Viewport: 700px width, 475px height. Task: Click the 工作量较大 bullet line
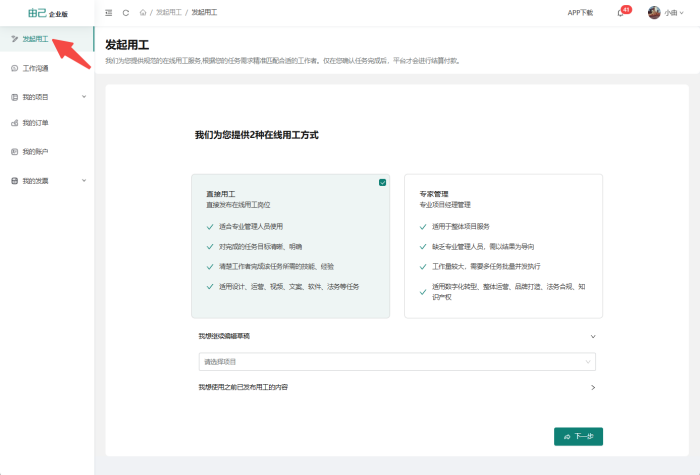pos(486,267)
